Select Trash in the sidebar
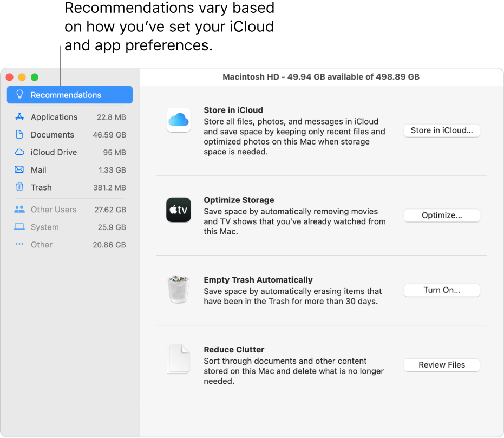The height and width of the screenshot is (438, 504). point(70,187)
